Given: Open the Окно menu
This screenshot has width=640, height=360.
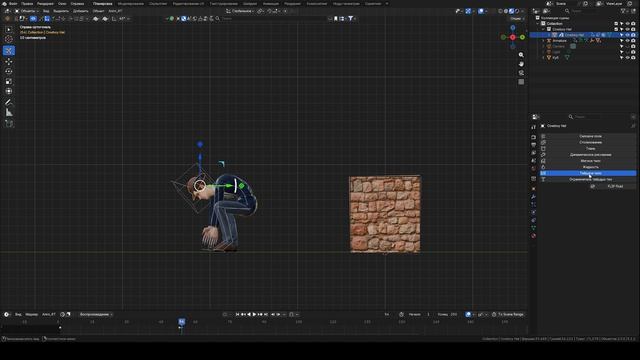Looking at the screenshot, I should click(x=62, y=3).
